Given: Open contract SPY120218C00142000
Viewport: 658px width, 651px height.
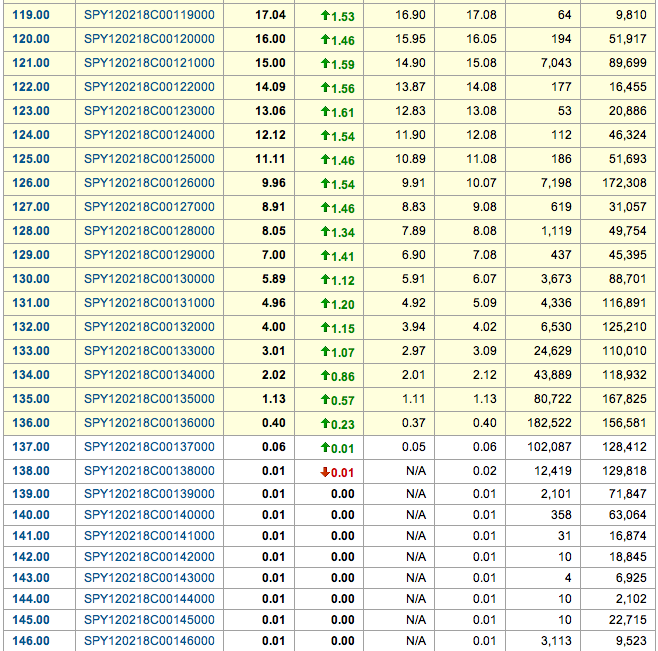Looking at the screenshot, I should (x=149, y=557).
